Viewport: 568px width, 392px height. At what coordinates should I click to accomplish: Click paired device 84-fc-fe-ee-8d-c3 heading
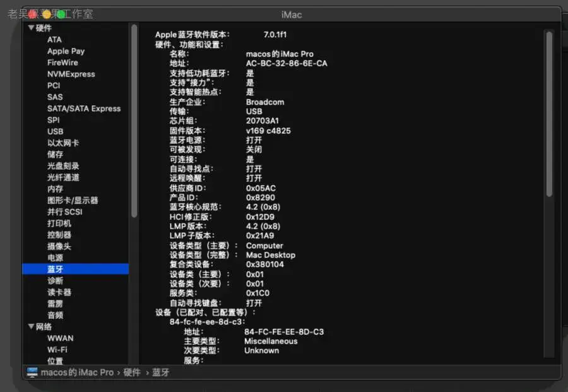207,322
